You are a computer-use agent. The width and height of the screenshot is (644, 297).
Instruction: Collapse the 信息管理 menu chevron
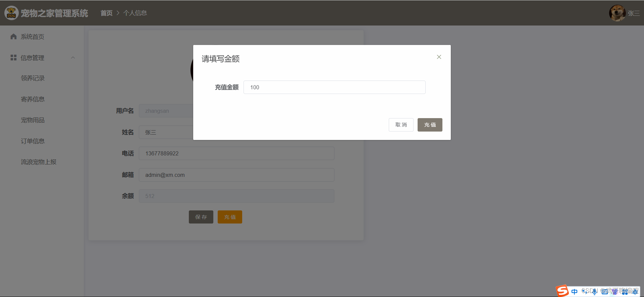pyautogui.click(x=73, y=58)
